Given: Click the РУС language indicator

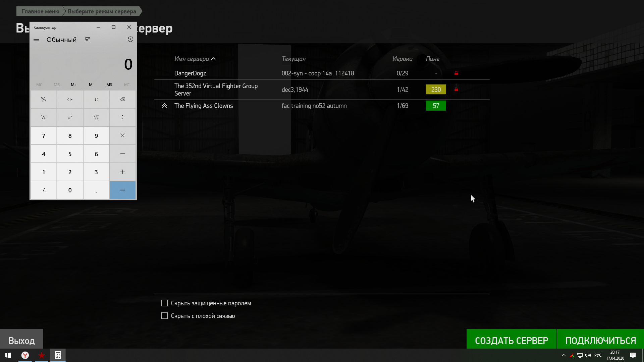Looking at the screenshot, I should pos(598,355).
